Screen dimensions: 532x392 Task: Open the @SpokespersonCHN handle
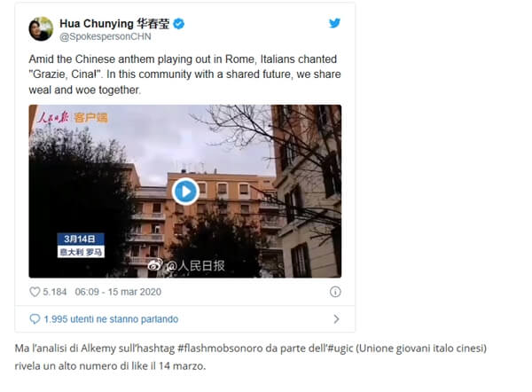(106, 36)
